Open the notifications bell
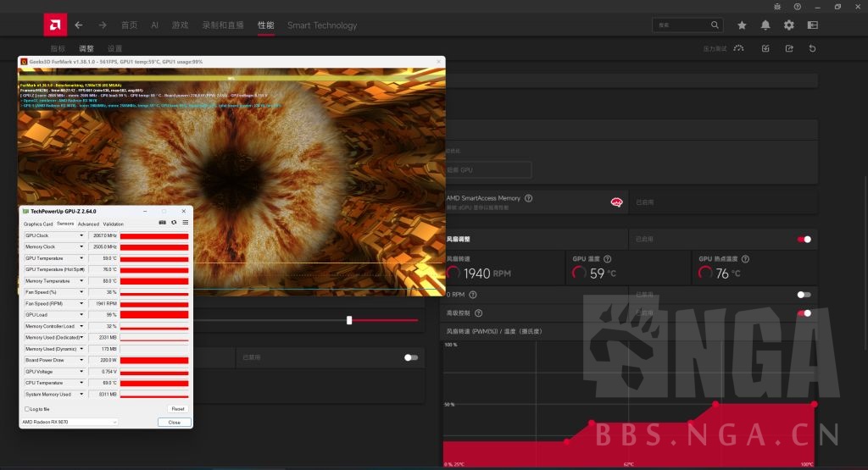Viewport: 868px width, 470px height. click(765, 25)
